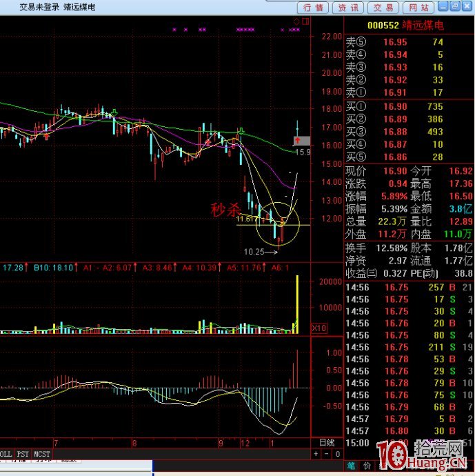The height and width of the screenshot is (476, 475).
Task: Click the green down arrow signal near September
Action: click(x=241, y=131)
